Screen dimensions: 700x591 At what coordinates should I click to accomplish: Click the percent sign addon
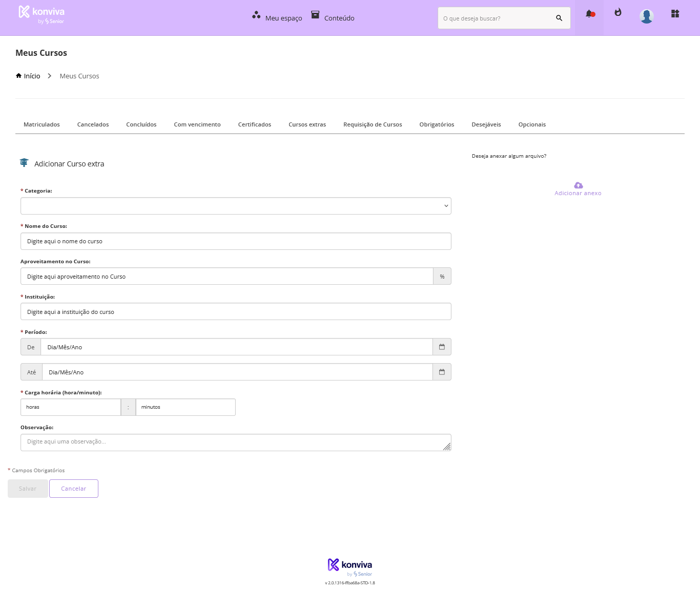[442, 277]
